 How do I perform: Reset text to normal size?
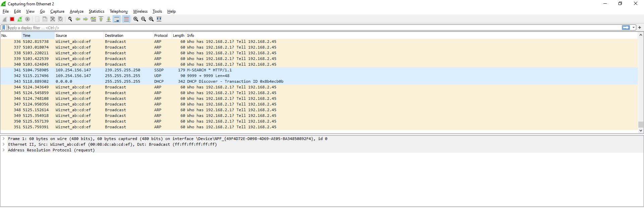click(x=151, y=19)
